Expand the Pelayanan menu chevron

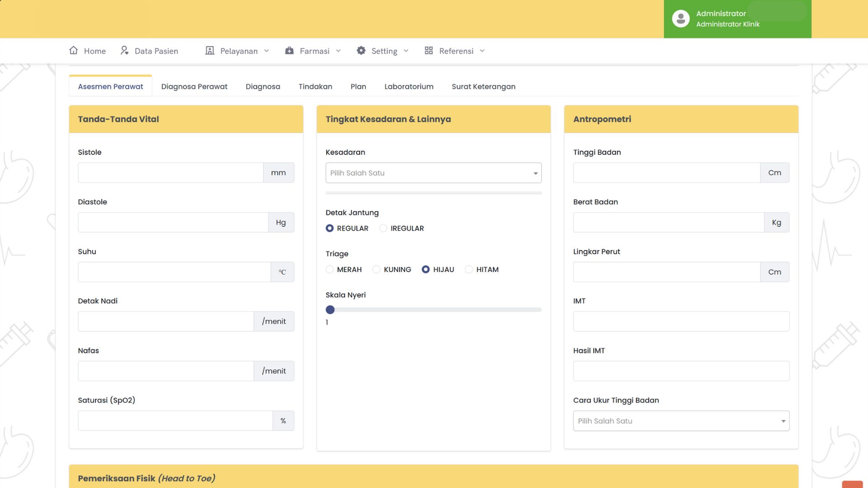pos(267,51)
